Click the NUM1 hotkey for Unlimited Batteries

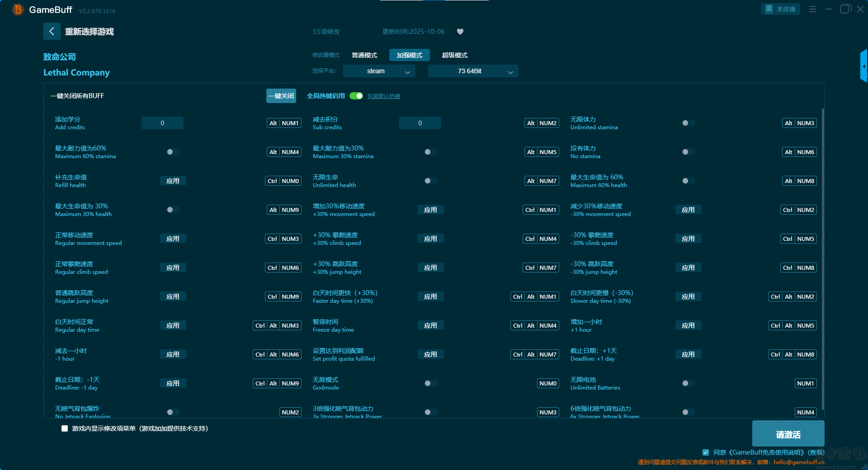pyautogui.click(x=806, y=383)
